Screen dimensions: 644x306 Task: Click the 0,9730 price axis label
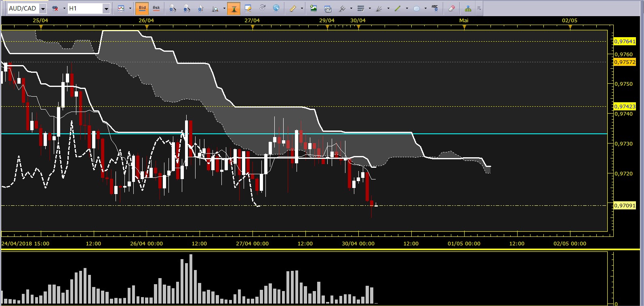pos(624,144)
